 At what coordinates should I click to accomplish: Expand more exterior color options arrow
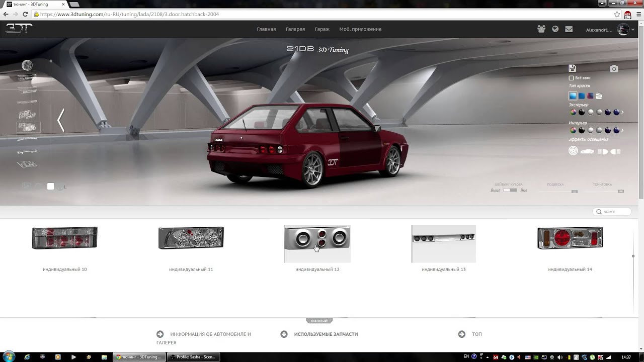coord(622,112)
